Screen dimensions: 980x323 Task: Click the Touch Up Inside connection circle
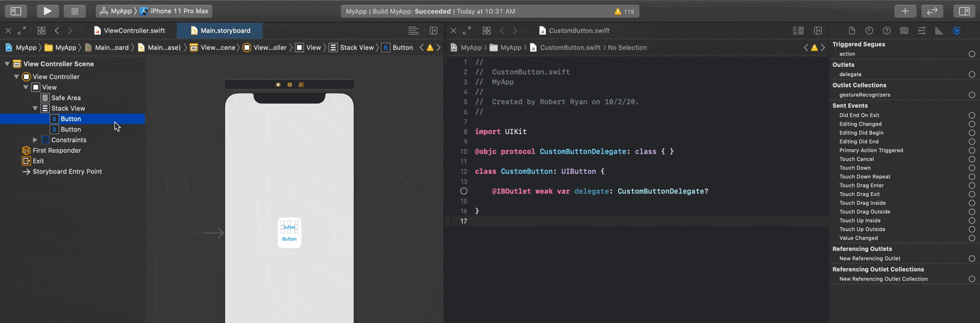[x=972, y=220]
